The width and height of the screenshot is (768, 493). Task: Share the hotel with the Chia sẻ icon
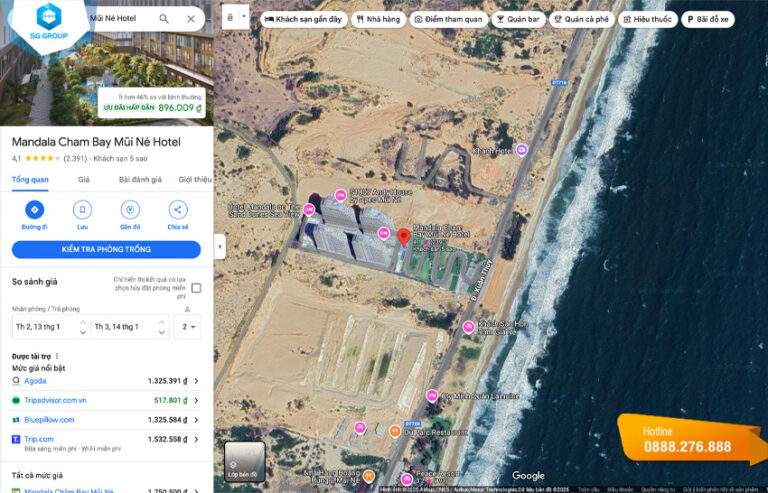pos(178,210)
